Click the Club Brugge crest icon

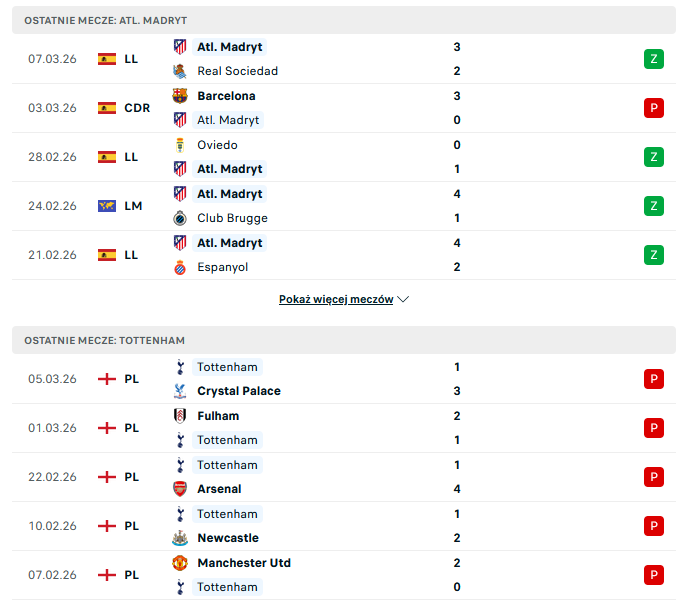pyautogui.click(x=180, y=218)
